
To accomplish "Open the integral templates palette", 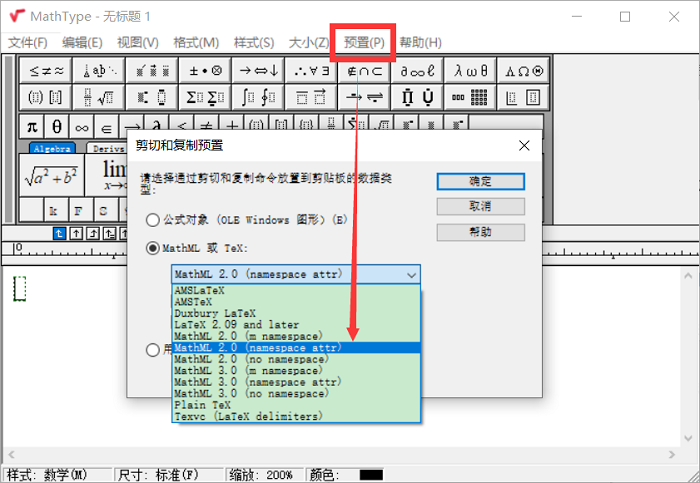I will (258, 97).
